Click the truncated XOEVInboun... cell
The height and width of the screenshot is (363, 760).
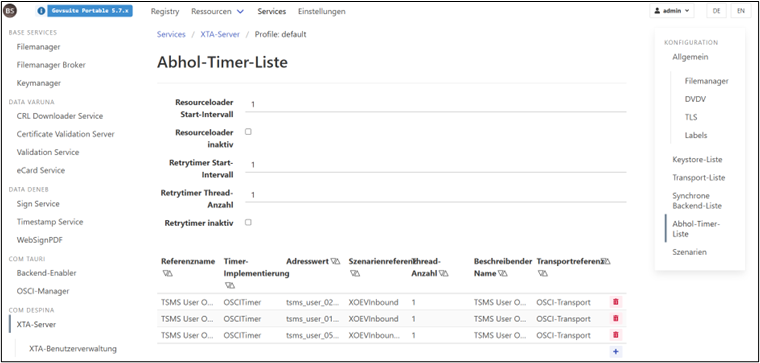point(374,335)
